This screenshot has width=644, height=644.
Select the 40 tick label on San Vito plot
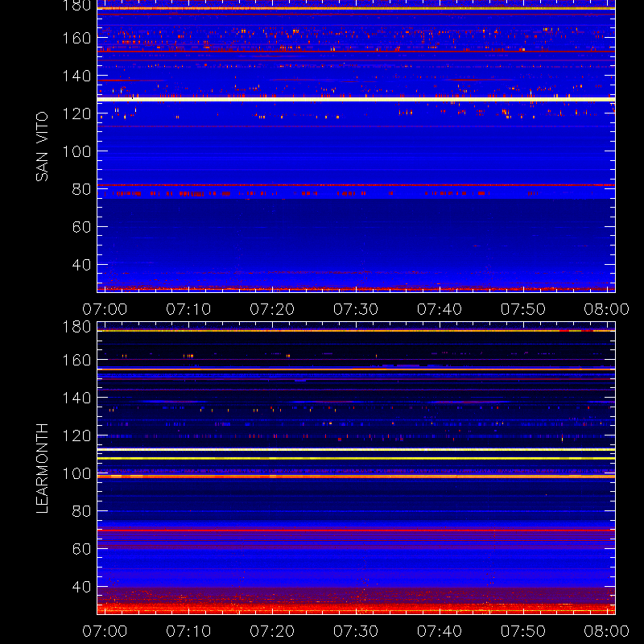point(81,265)
